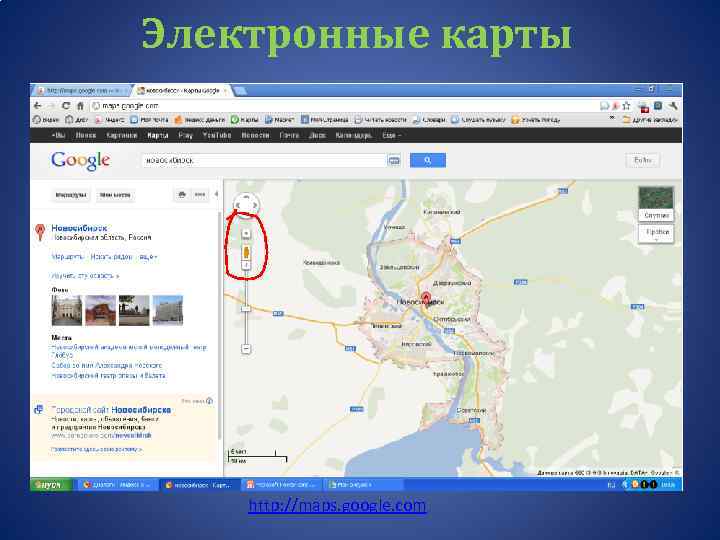The image size is (720, 540).
Task: Switch to Новосибирск Карты taskbar window
Action: pyautogui.click(x=199, y=484)
